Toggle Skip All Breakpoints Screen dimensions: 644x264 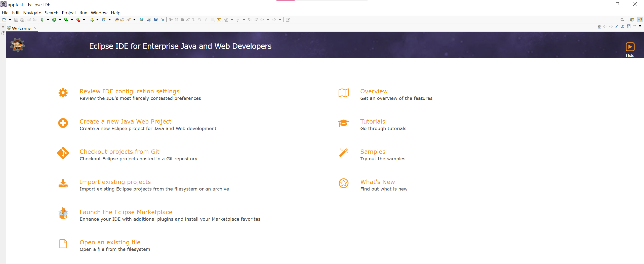[x=163, y=20]
